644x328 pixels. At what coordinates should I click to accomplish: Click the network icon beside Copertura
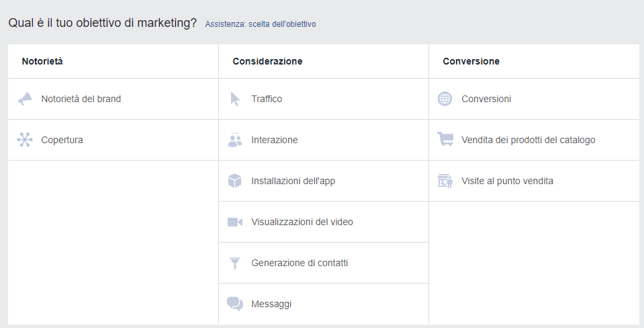tap(25, 140)
